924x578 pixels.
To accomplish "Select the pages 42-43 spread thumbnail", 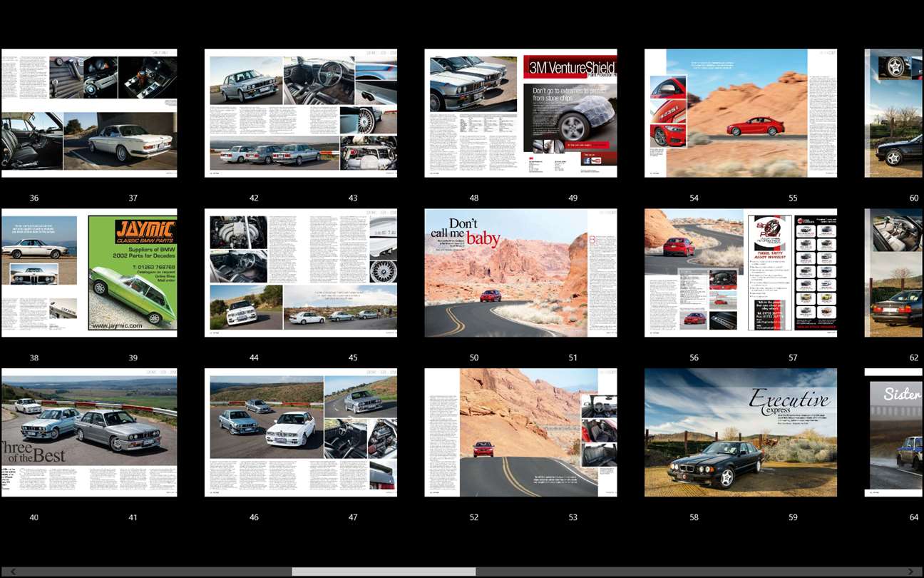I will 301,113.
